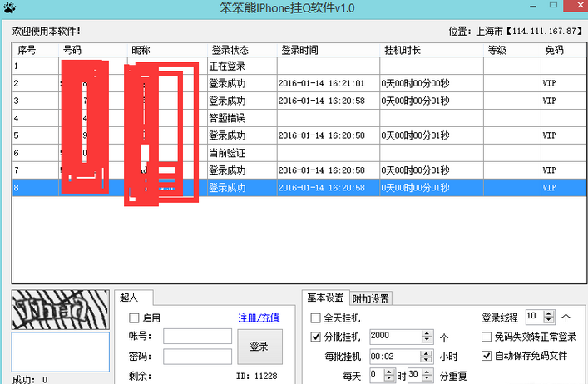
Task: Click the 登录时间 column header
Action: tap(329, 50)
